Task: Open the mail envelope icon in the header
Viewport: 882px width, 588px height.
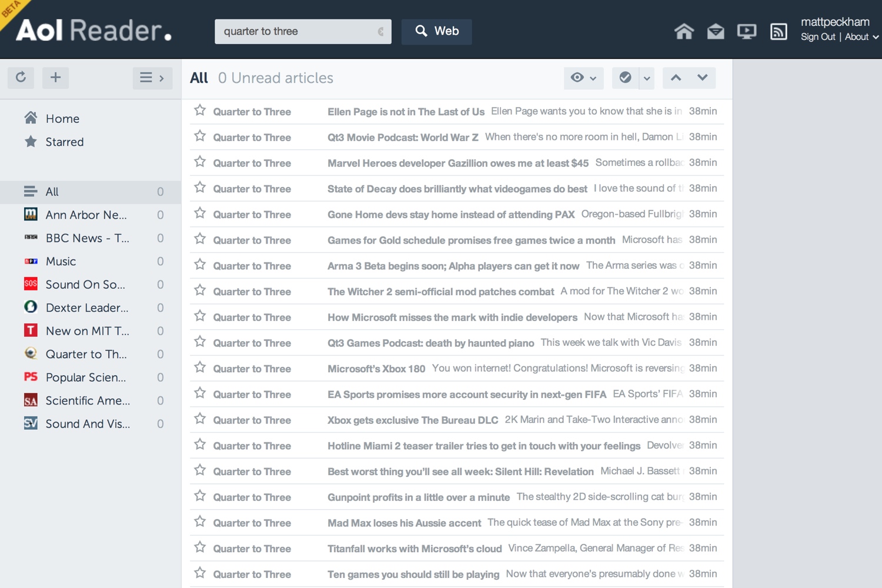Action: pyautogui.click(x=716, y=31)
